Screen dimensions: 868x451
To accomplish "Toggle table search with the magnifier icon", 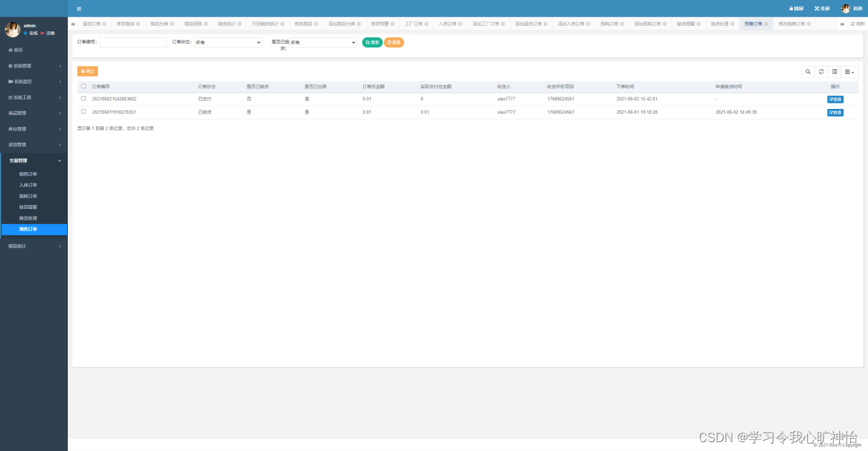I will [x=808, y=71].
